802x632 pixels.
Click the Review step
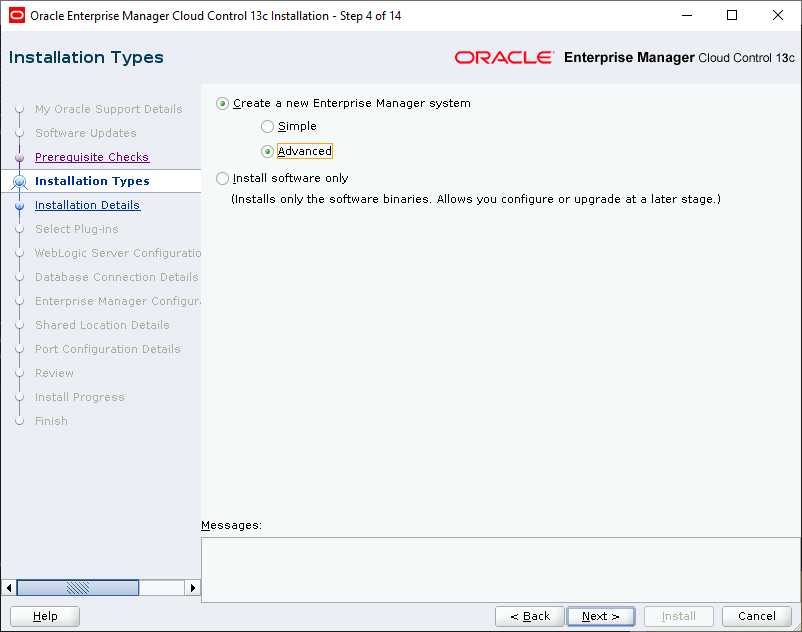tap(54, 373)
